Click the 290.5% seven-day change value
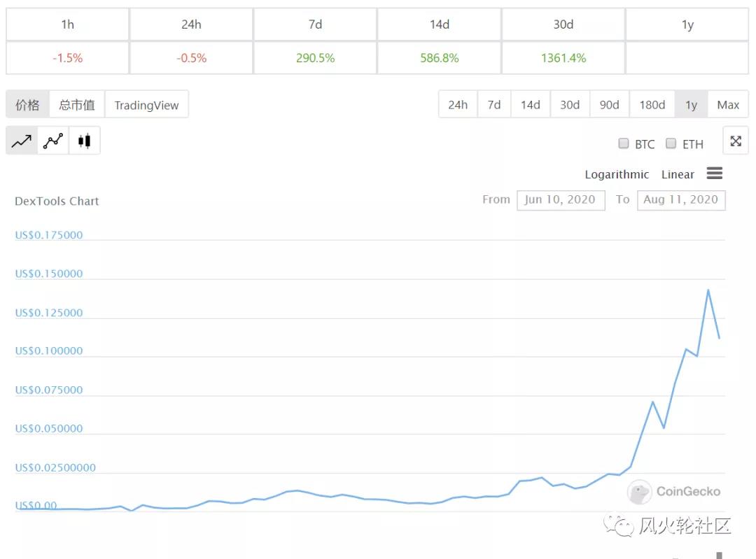The height and width of the screenshot is (559, 756). [x=315, y=58]
